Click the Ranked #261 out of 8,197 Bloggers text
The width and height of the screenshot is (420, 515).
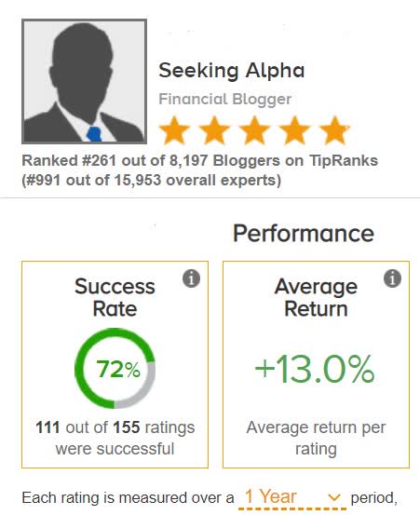(199, 160)
